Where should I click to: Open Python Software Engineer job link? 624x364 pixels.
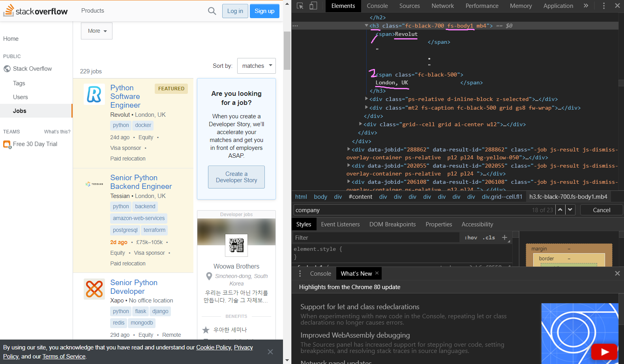[126, 97]
